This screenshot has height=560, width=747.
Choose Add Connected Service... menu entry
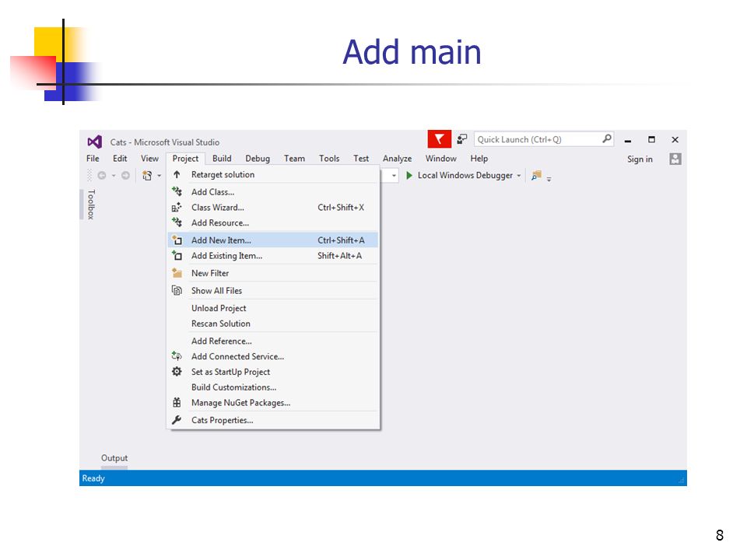(273, 356)
